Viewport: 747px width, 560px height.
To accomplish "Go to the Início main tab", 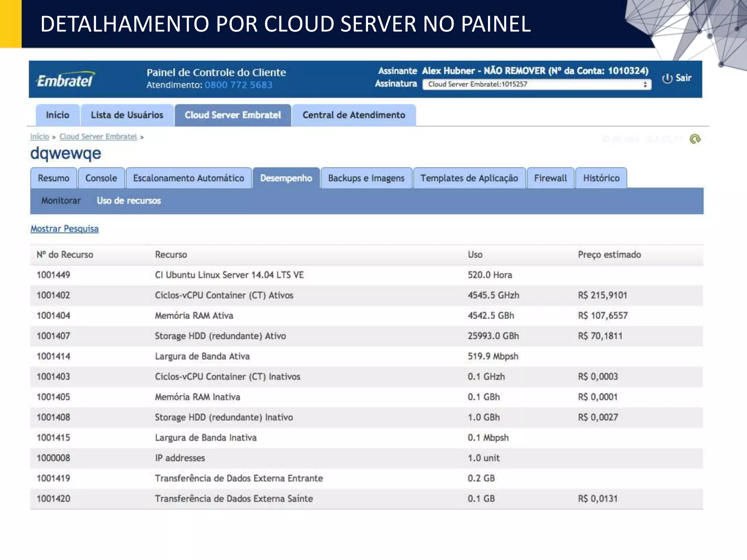I will [x=58, y=115].
